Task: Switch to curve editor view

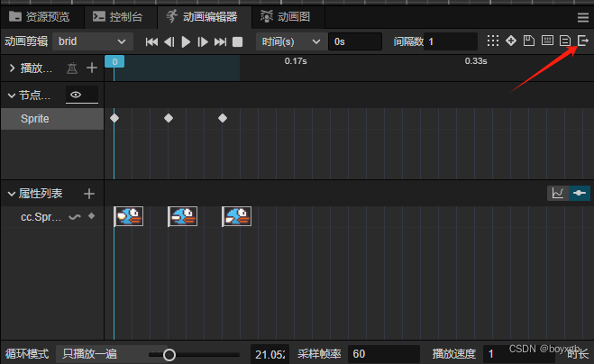Action: click(x=558, y=193)
